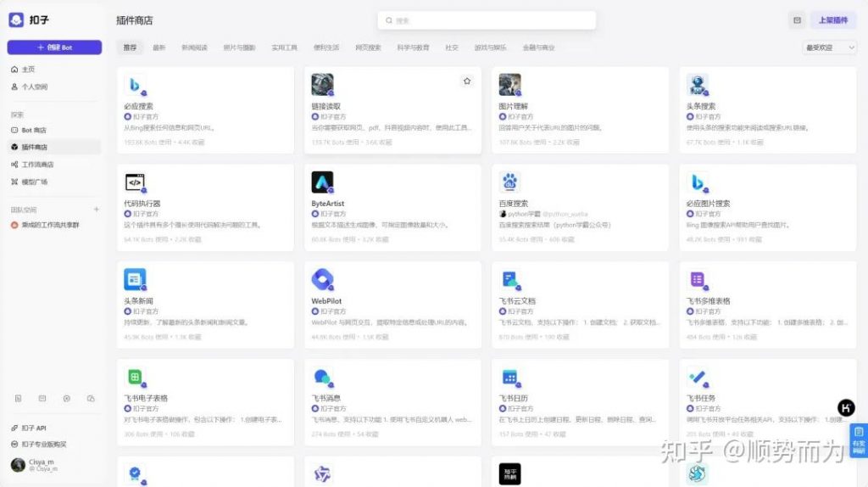
Task: Click the 知乎热榜 black plugin icon
Action: 509,473
